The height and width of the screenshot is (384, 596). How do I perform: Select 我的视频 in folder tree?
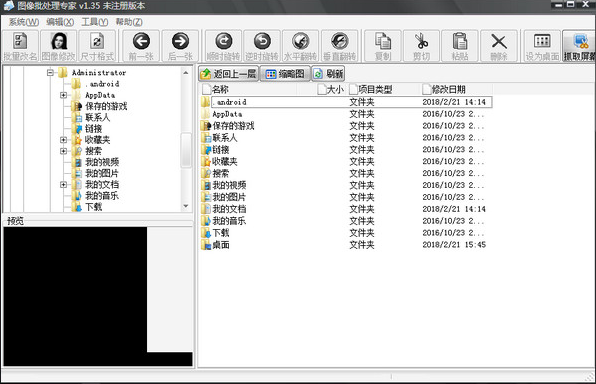(x=102, y=162)
